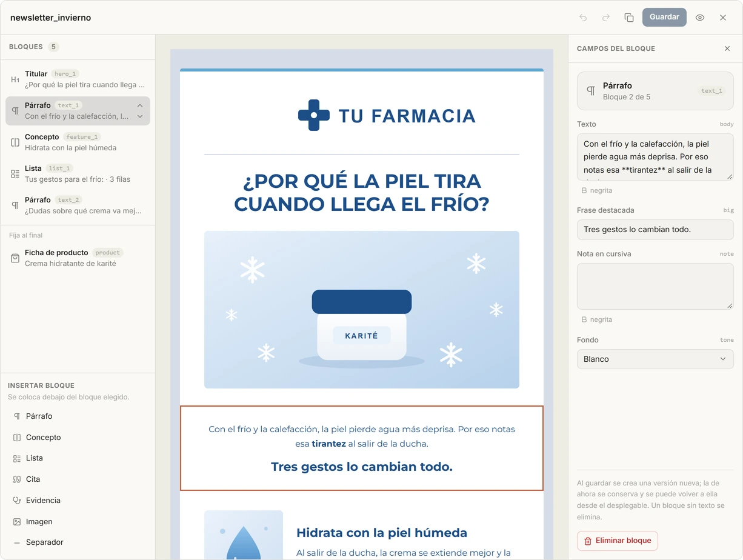Click 'Hidrata con la piel húmeda' heading
Screen dimensions: 743x560
pos(382,533)
